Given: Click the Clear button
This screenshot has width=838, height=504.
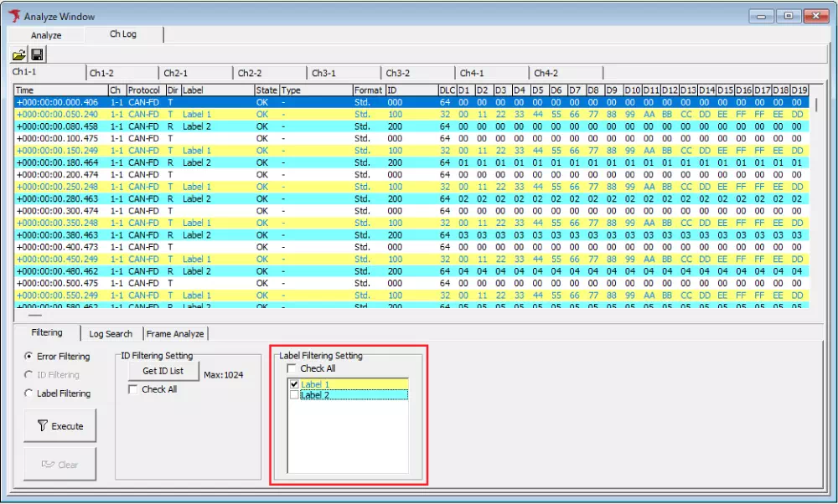Looking at the screenshot, I should [x=59, y=464].
